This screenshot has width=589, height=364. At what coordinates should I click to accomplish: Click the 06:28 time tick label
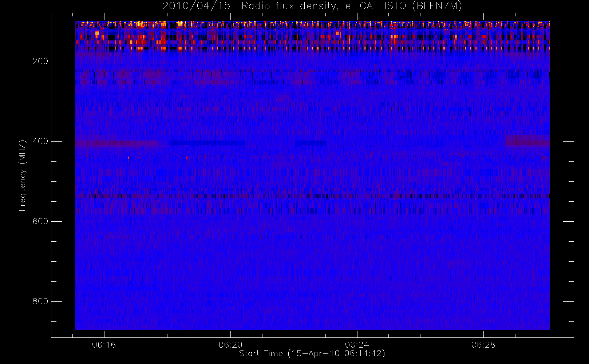[x=483, y=345]
